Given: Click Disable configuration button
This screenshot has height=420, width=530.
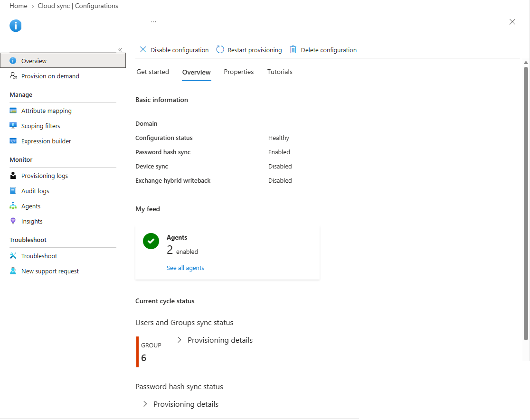Looking at the screenshot, I should pos(174,50).
